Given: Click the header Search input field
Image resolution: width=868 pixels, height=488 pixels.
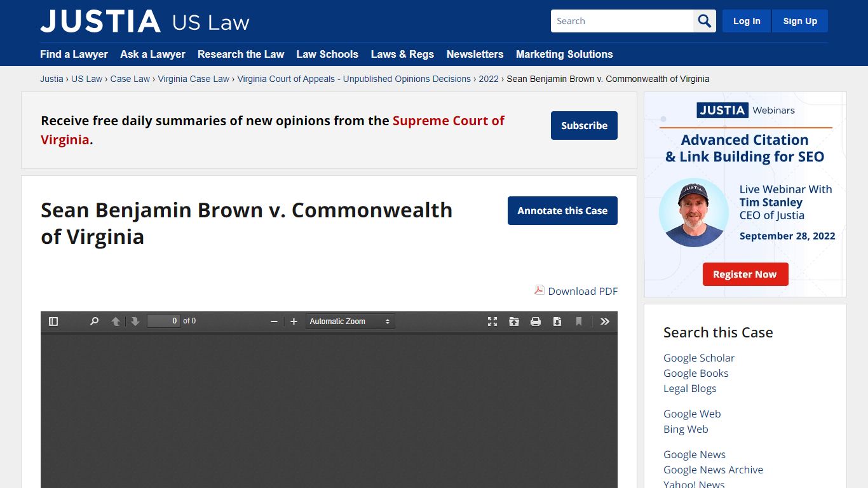Looking at the screenshot, I should [622, 21].
